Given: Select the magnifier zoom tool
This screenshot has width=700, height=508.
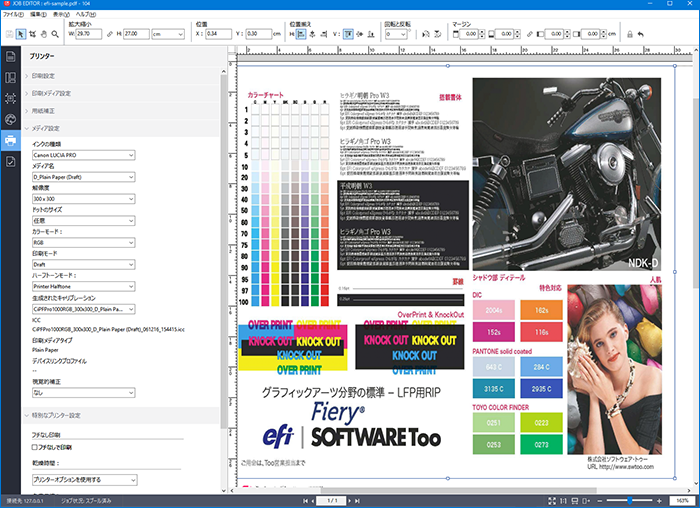Looking at the screenshot, I should tap(55, 34).
